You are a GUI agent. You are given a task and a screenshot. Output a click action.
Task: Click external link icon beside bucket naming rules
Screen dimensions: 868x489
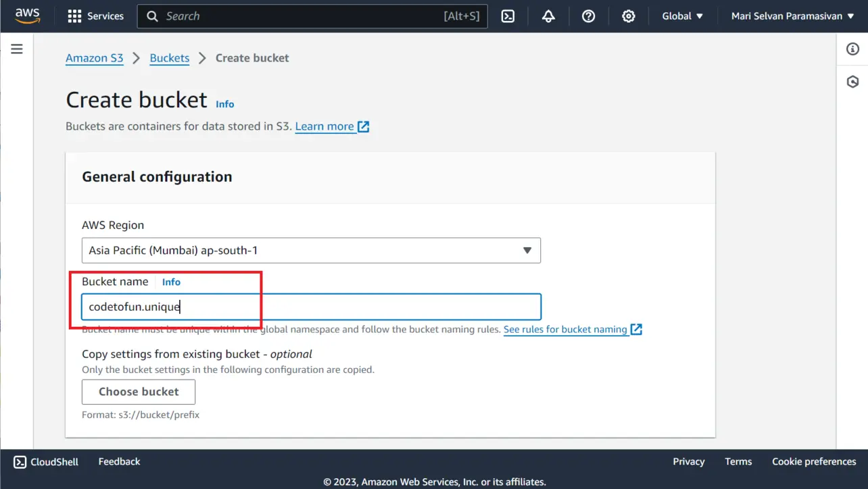[636, 330]
